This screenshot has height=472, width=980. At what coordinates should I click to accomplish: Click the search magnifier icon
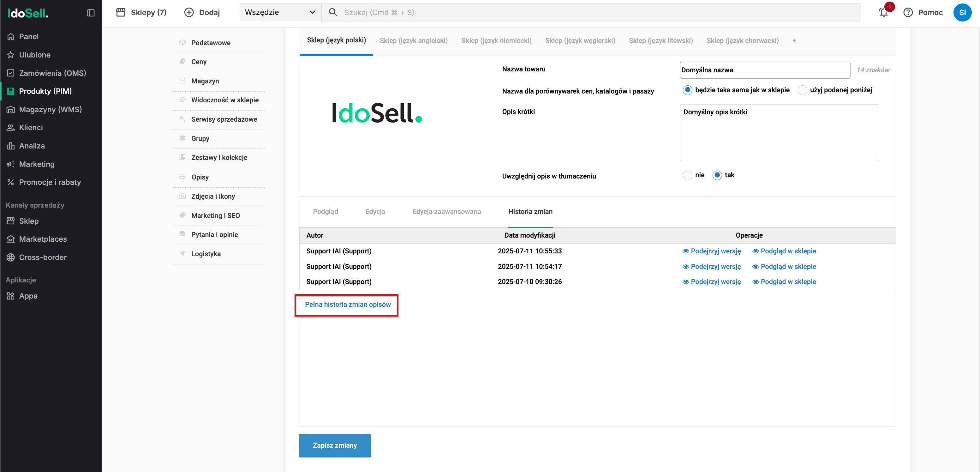[x=333, y=13]
